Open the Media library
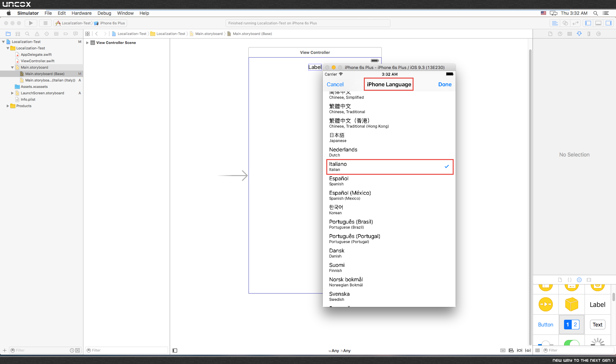Viewport: 616px width, 364px height. (x=589, y=280)
